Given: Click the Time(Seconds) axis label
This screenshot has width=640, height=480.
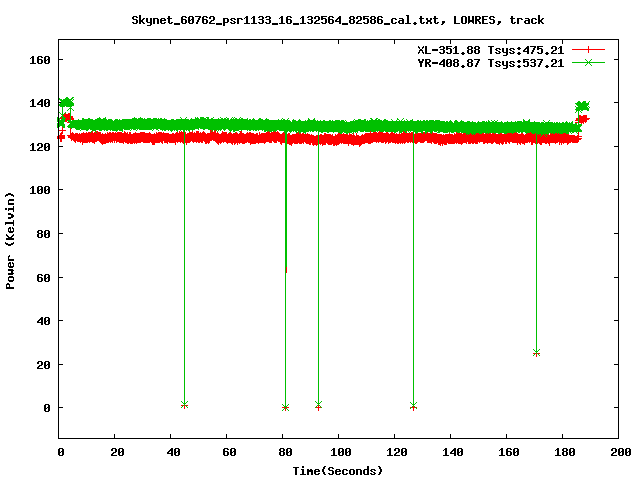Looking at the screenshot, I should pyautogui.click(x=338, y=471).
